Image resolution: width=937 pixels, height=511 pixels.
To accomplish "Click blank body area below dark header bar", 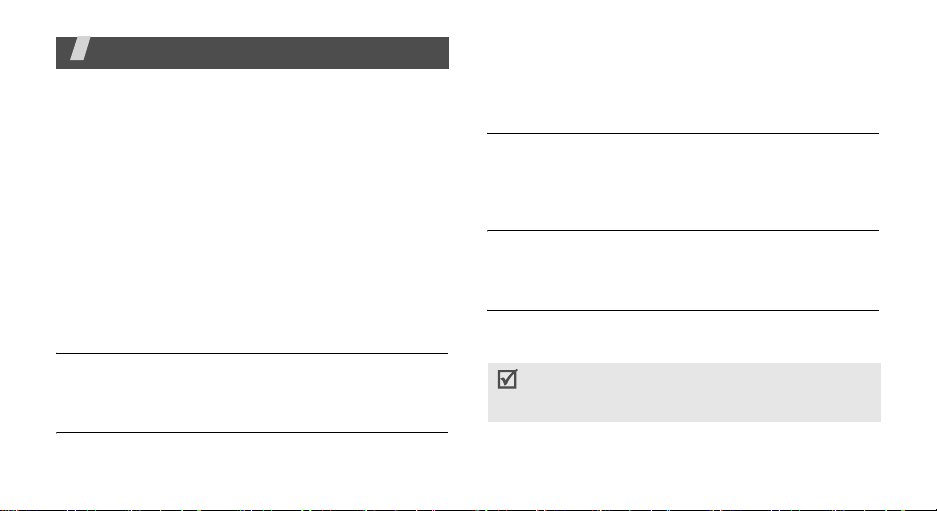I will click(x=252, y=210).
